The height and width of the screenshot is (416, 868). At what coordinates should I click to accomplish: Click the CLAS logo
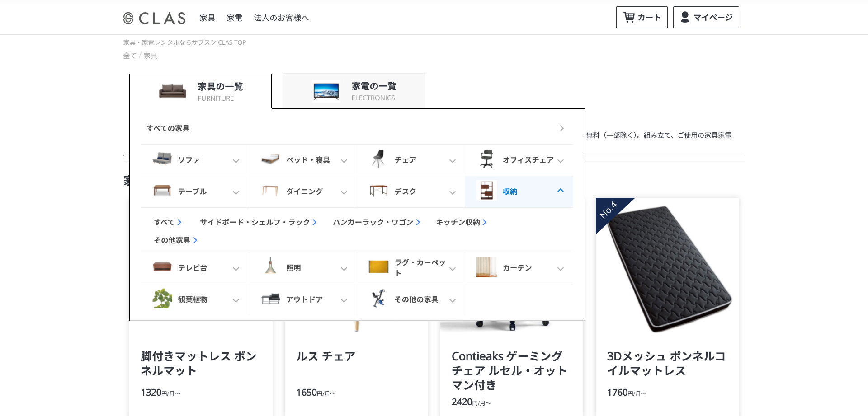[x=155, y=18]
